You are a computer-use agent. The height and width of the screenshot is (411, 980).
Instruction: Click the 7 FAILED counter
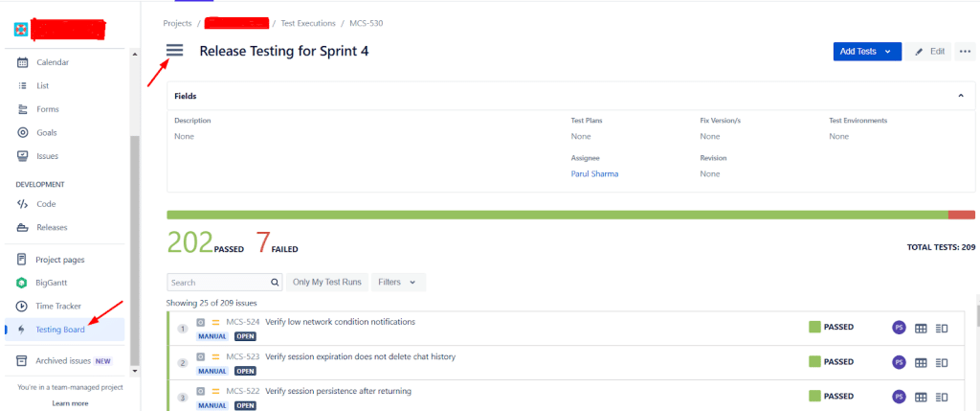tap(277, 243)
